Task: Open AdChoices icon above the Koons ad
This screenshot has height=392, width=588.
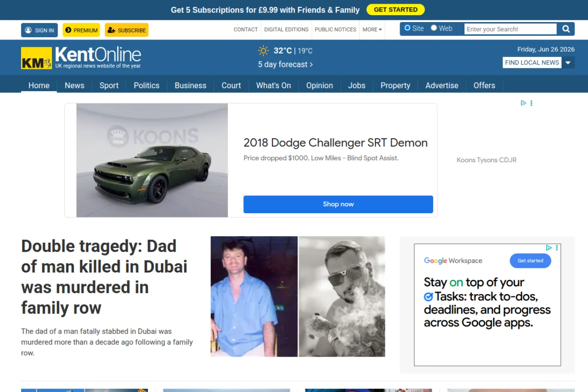Action: coord(523,103)
